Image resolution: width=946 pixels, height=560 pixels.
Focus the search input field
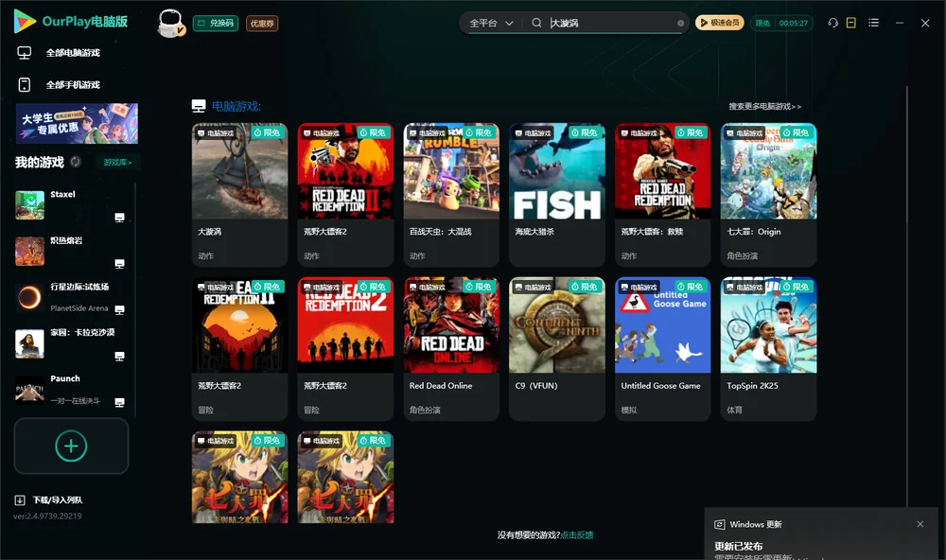612,23
